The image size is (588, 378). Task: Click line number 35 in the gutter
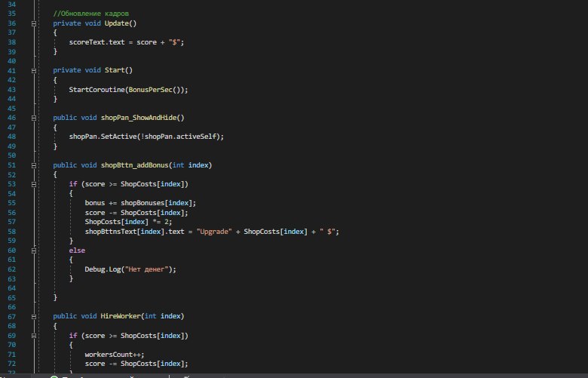tap(11, 14)
